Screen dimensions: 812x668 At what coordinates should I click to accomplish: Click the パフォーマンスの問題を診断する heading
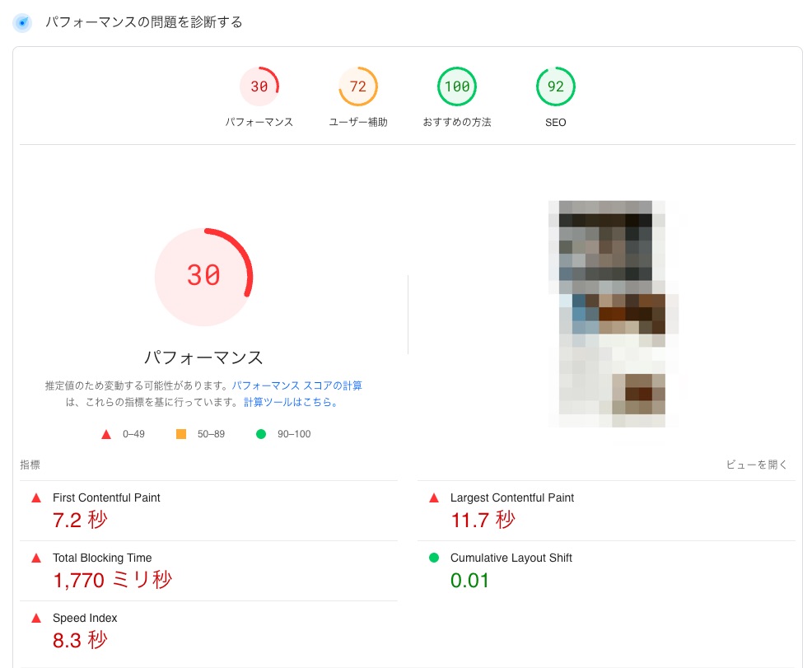144,22
